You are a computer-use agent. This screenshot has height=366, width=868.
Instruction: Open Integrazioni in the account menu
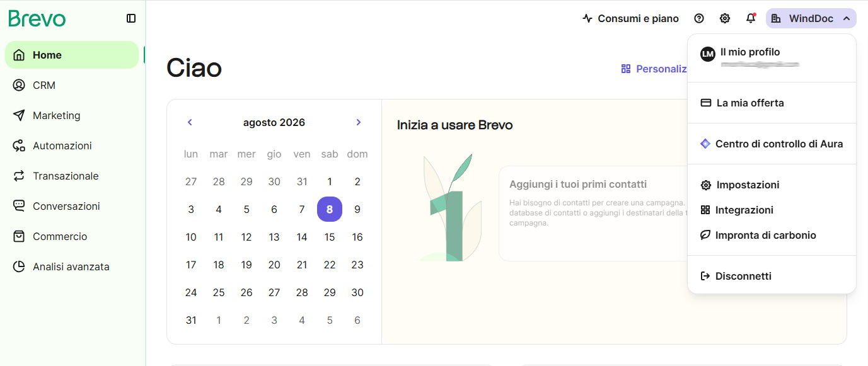pos(772,210)
